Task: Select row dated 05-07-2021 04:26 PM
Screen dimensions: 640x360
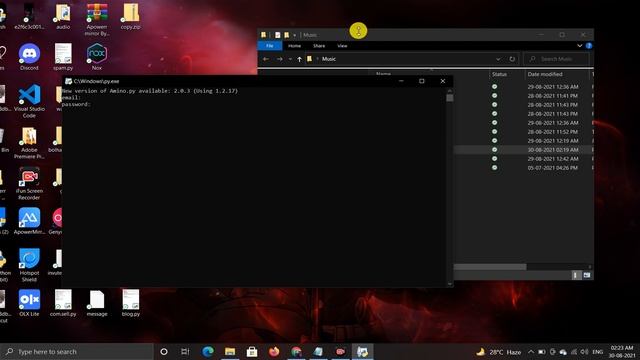Action: click(524, 168)
